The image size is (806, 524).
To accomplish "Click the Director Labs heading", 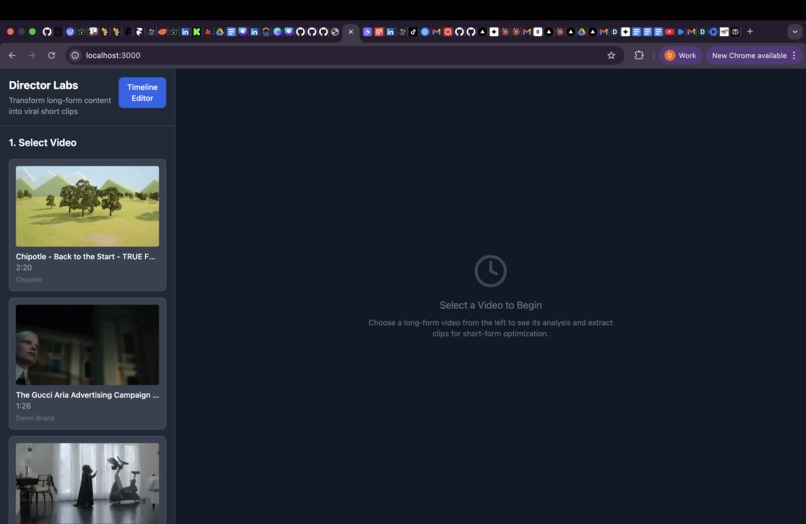I will [43, 85].
